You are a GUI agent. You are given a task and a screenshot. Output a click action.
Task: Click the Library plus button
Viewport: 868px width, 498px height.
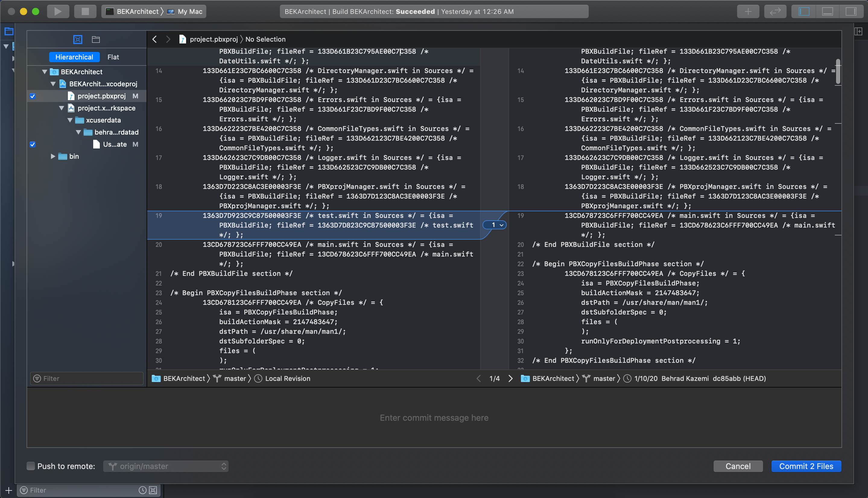(748, 11)
